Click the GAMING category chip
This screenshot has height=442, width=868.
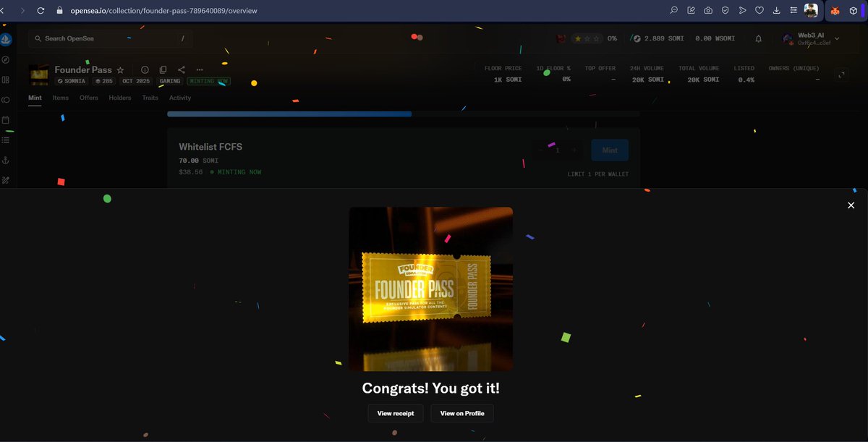coord(170,81)
